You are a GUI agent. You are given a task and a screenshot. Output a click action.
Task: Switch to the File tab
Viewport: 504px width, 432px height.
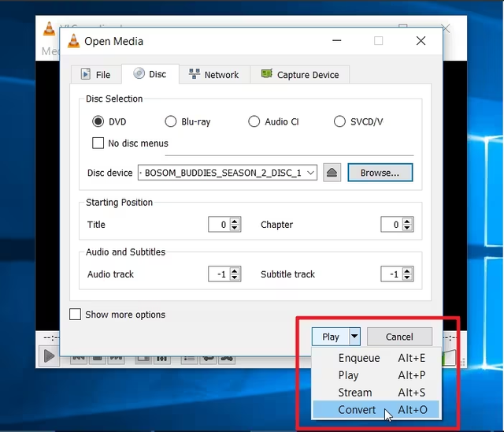96,75
